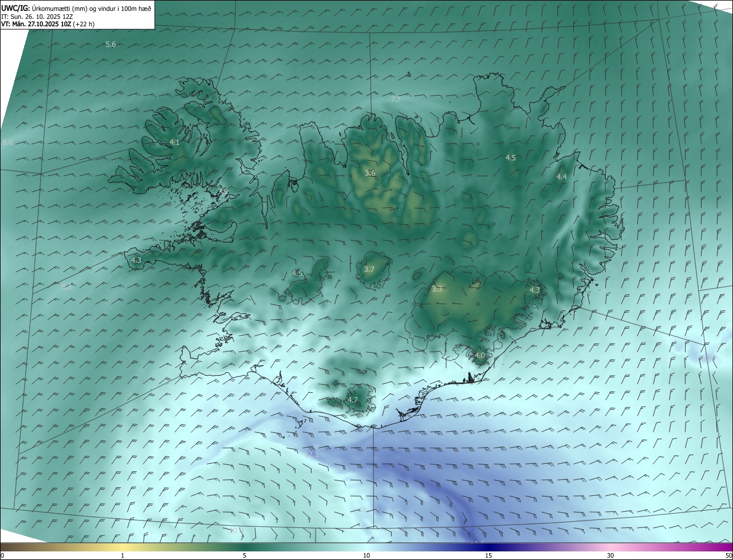
Task: Click the 3.3 value on Vatnajökull glacier
Action: tap(437, 289)
